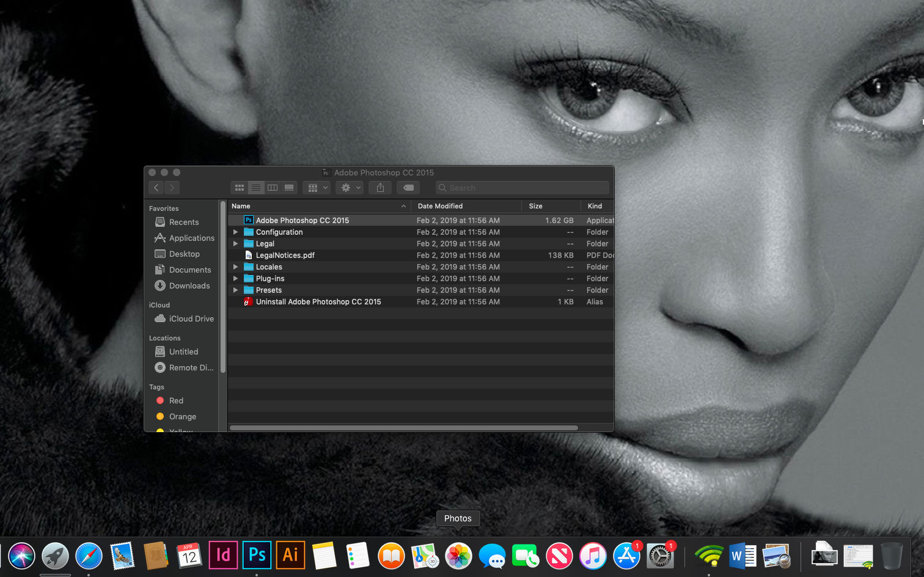Open the Trash in the Dock
Image resolution: width=924 pixels, height=577 pixels.
(x=892, y=556)
